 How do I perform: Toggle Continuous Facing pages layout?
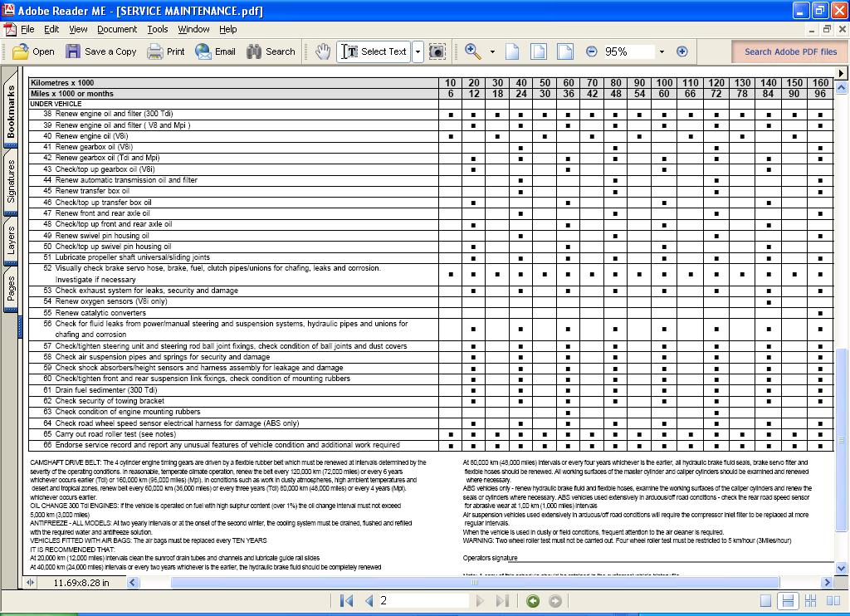[x=810, y=601]
